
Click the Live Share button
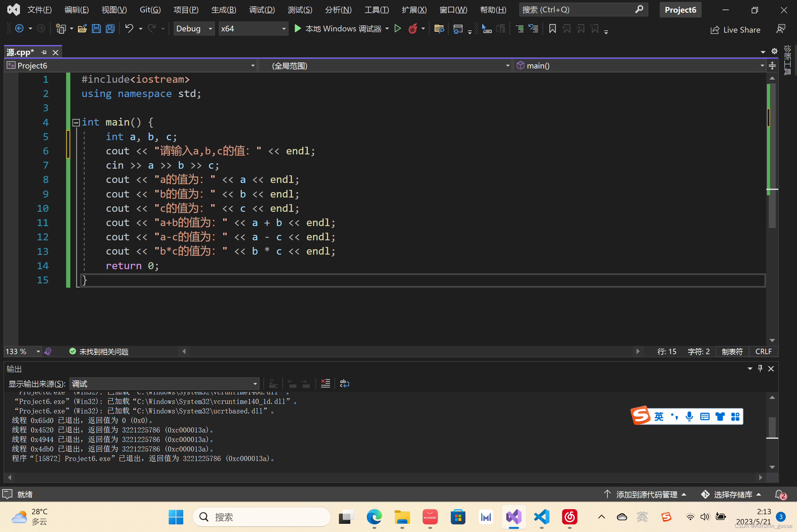pos(735,30)
